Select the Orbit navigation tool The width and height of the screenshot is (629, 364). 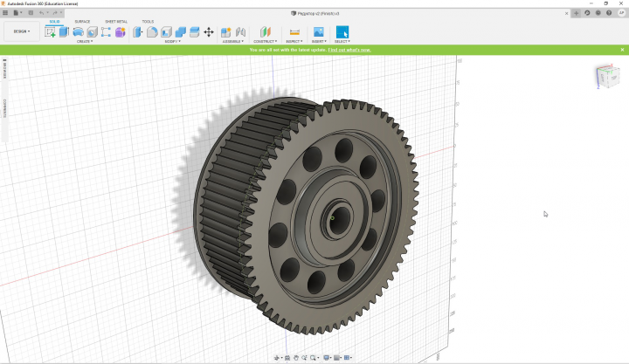point(277,358)
